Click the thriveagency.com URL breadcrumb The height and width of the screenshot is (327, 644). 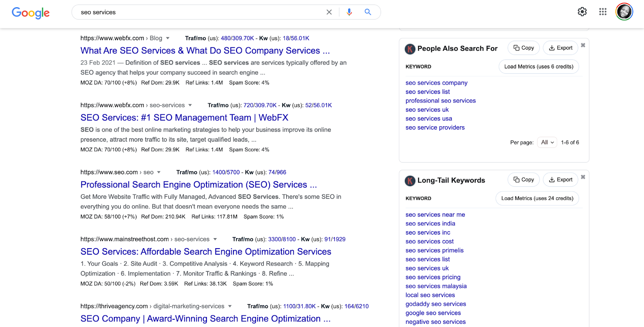click(153, 306)
